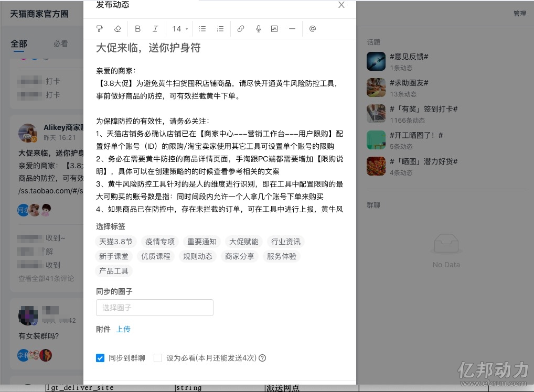Click the 上传 attachment link
This screenshot has height=392, width=534.
[123, 329]
